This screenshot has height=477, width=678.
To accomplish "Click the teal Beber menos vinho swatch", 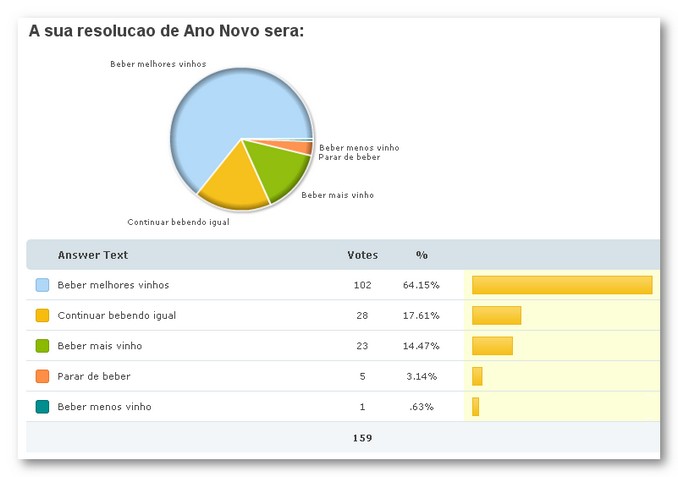I will tap(42, 407).
